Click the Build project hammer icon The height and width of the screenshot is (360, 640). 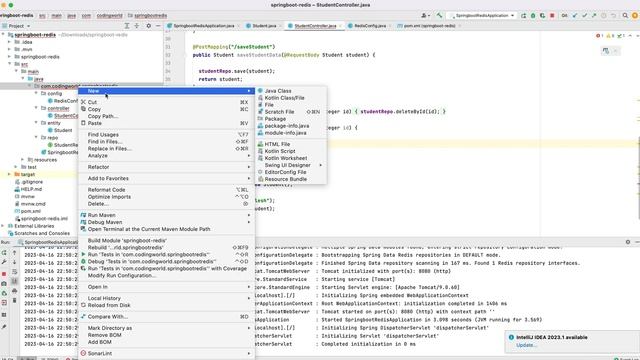pyautogui.click(x=439, y=16)
